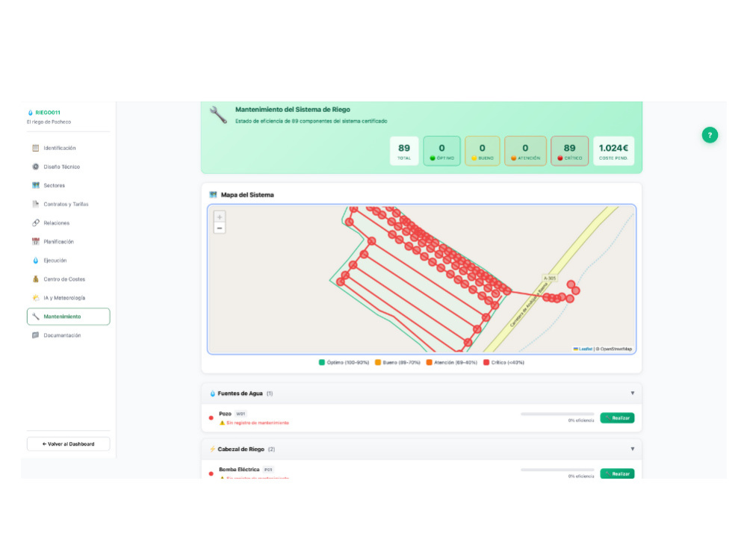This screenshot has width=747, height=560.
Task: Open the Planificación page
Action: [x=69, y=241]
